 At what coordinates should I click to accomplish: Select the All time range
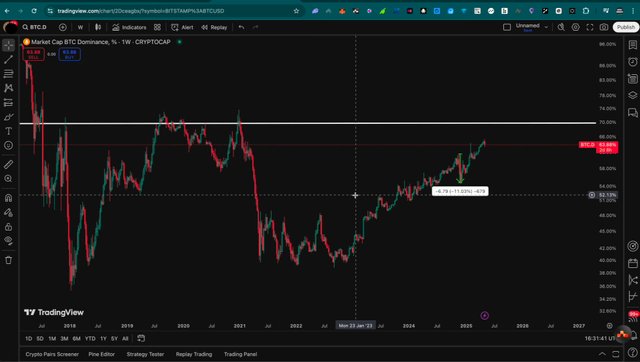(x=125, y=338)
